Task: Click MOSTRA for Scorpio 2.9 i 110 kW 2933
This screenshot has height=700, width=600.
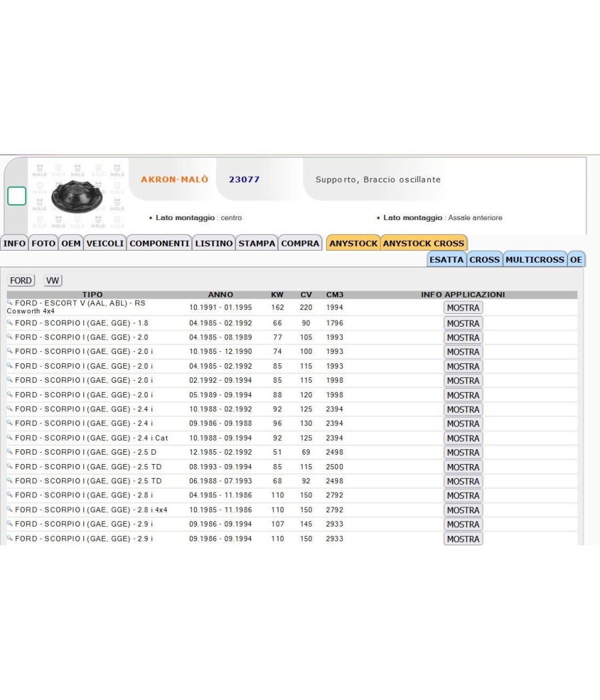Action: pyautogui.click(x=463, y=539)
